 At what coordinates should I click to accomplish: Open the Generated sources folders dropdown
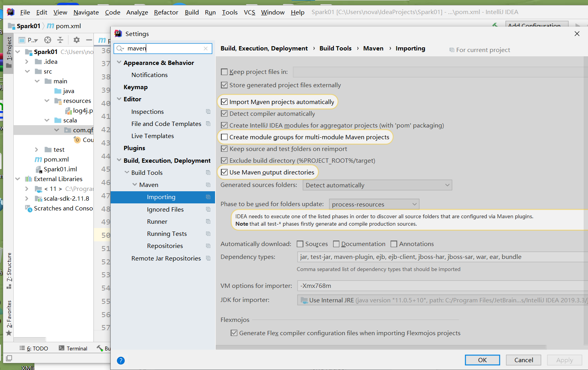pyautogui.click(x=377, y=185)
